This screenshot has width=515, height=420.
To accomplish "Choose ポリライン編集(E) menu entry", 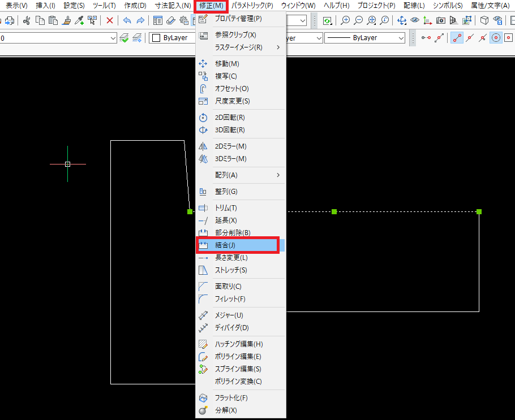I will click(241, 356).
